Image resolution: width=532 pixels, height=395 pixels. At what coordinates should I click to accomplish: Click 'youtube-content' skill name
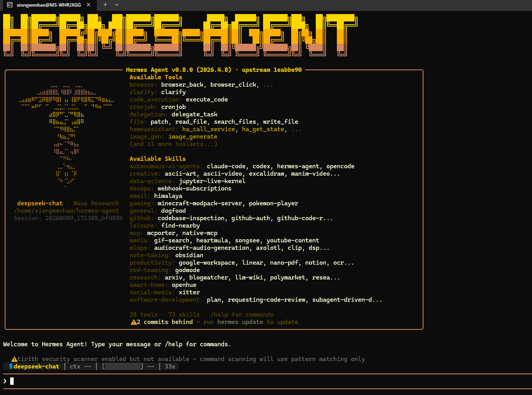point(293,240)
